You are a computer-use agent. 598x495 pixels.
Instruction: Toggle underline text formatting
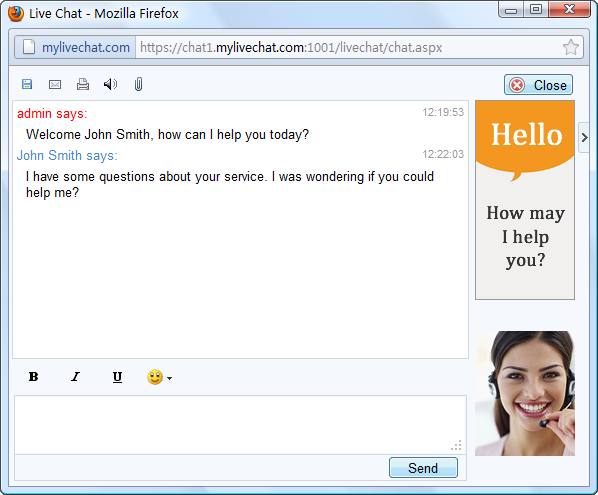click(117, 377)
